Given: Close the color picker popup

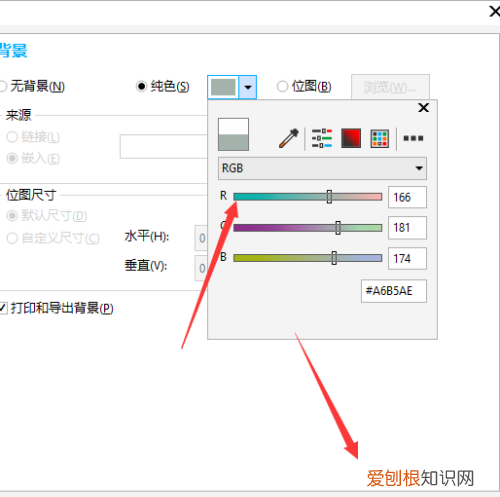Looking at the screenshot, I should (x=423, y=108).
